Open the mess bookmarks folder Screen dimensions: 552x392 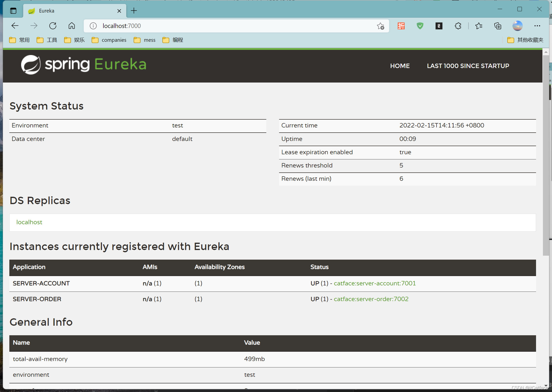tap(145, 40)
